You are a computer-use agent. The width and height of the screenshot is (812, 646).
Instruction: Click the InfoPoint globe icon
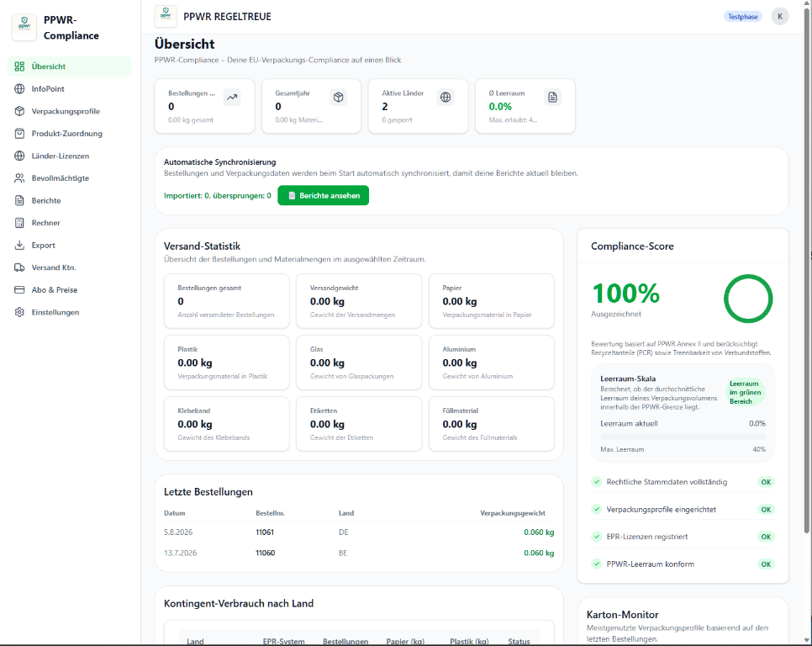19,88
